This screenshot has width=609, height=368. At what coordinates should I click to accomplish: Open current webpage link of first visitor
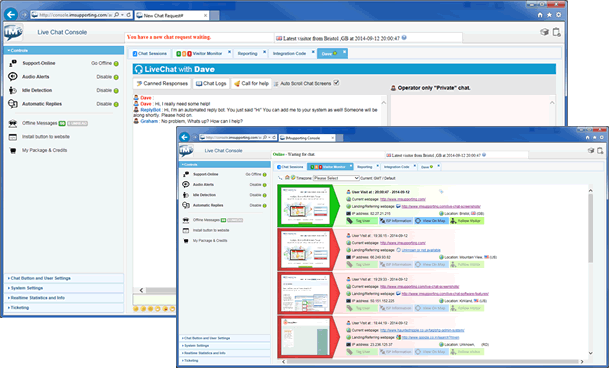(x=403, y=199)
